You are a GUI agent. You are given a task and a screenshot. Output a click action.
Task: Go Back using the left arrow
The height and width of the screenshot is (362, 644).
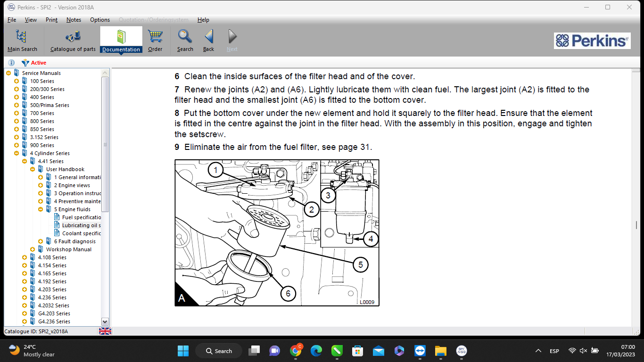tap(208, 40)
